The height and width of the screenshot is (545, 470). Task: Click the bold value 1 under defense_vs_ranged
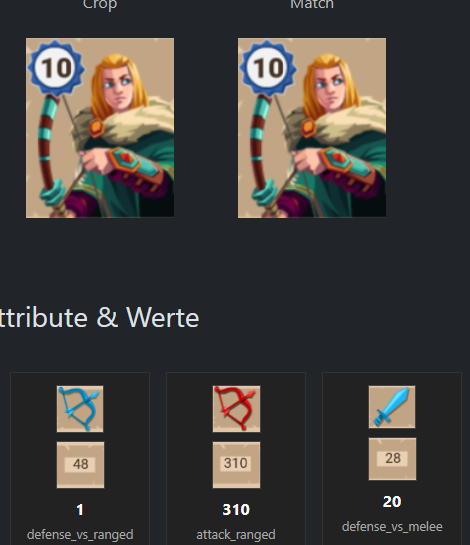(80, 510)
